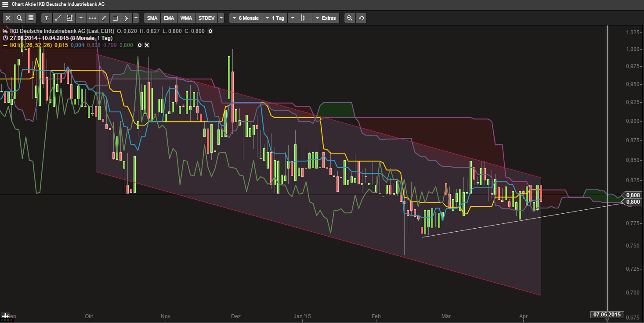Toggle the IKH indicator visibility circle

click(x=139, y=45)
